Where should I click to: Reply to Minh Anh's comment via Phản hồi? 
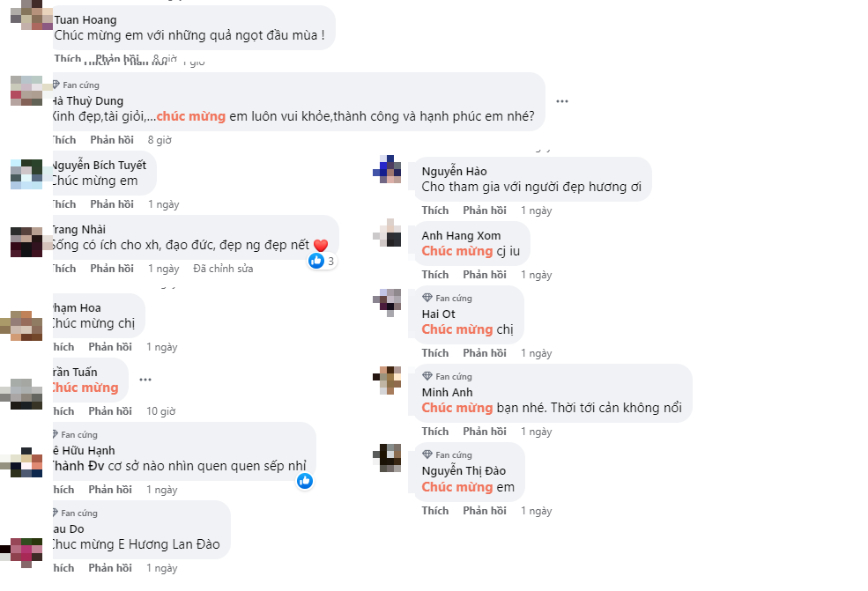tap(485, 432)
